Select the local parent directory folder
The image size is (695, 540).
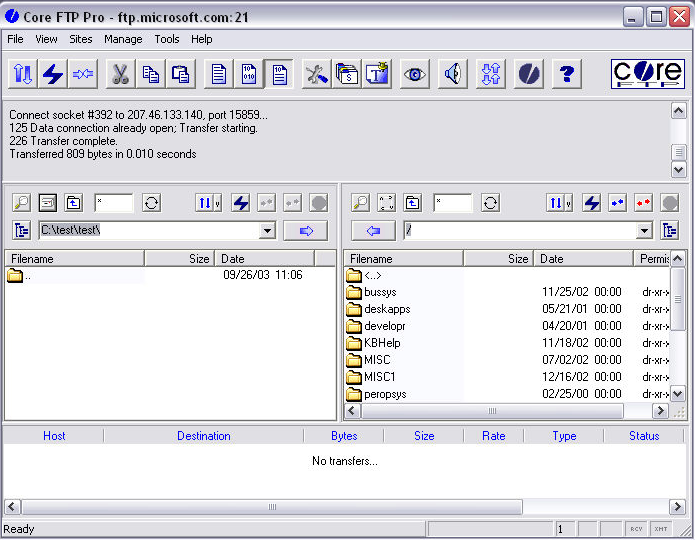click(x=19, y=275)
